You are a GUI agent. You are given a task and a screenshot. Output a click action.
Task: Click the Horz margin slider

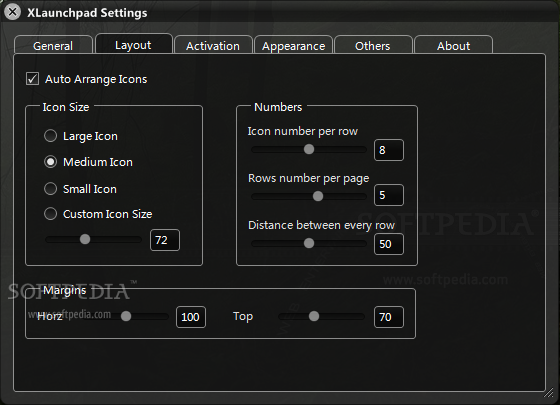pos(126,316)
